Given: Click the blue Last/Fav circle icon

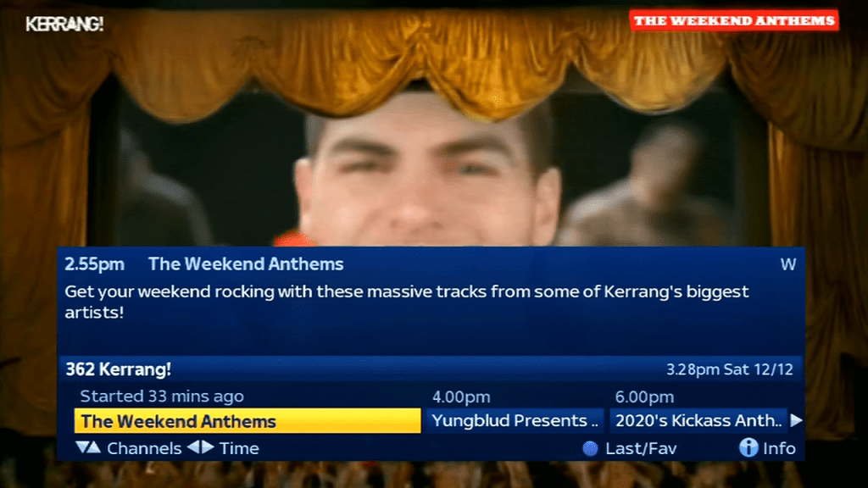Looking at the screenshot, I should point(590,449).
